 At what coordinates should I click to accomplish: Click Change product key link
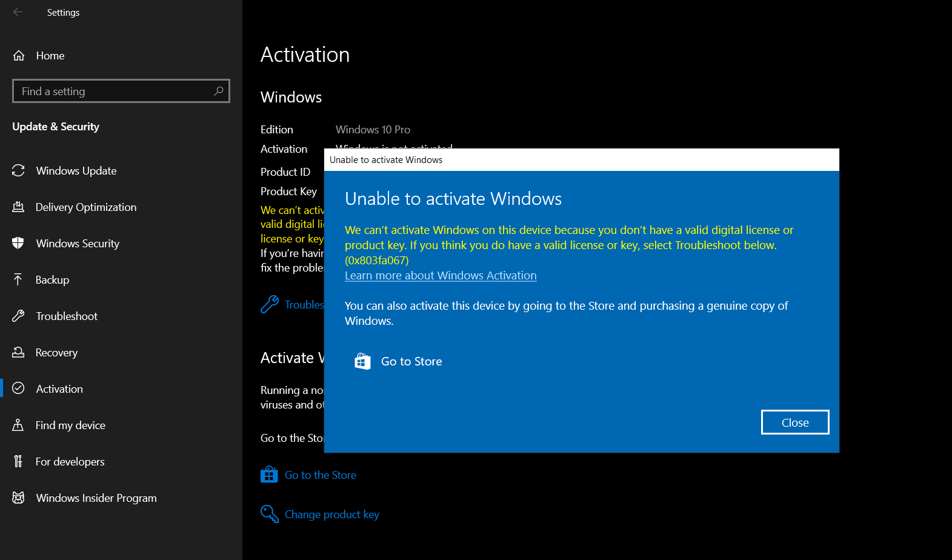click(332, 515)
